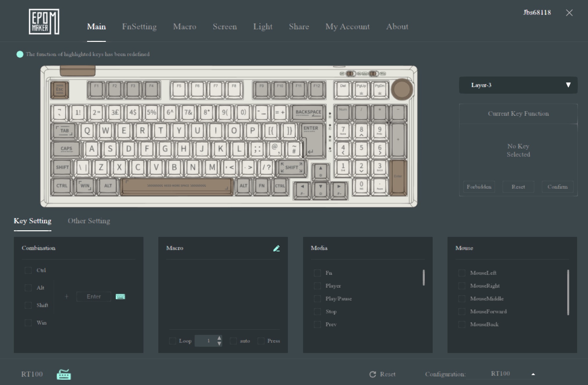Enable the Ctrl combination checkbox

(28, 271)
